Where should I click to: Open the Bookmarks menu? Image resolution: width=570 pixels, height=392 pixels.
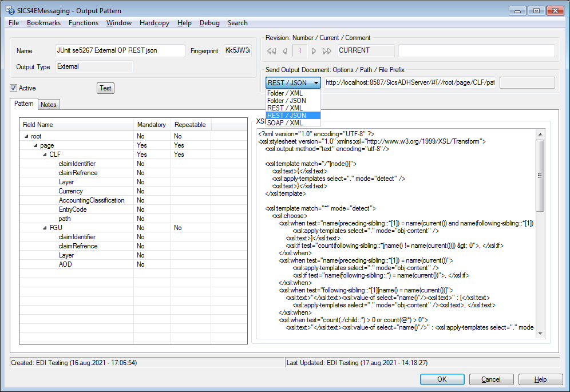pyautogui.click(x=43, y=23)
